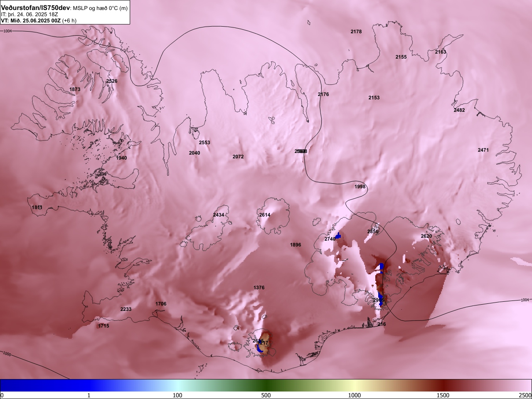
Task: Select the '(+6 h)' forecast offset text
Action: (x=69, y=20)
